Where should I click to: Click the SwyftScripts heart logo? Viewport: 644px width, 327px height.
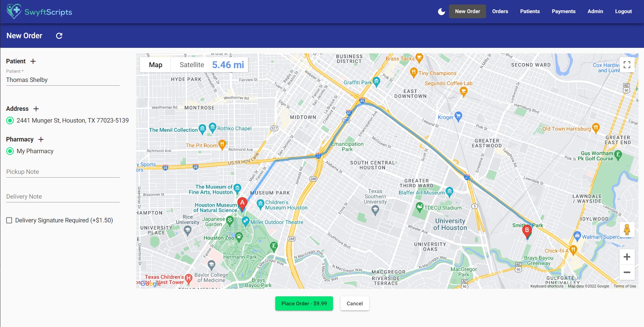pyautogui.click(x=14, y=11)
